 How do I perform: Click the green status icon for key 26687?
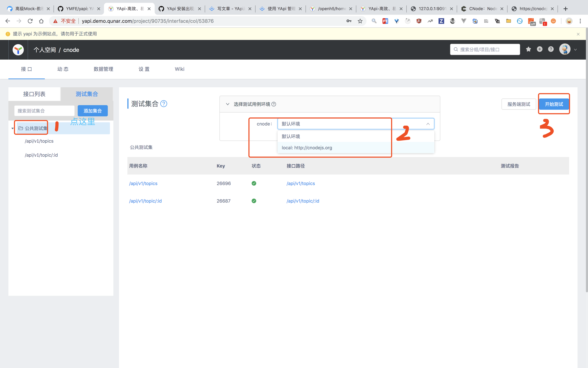coord(254,201)
